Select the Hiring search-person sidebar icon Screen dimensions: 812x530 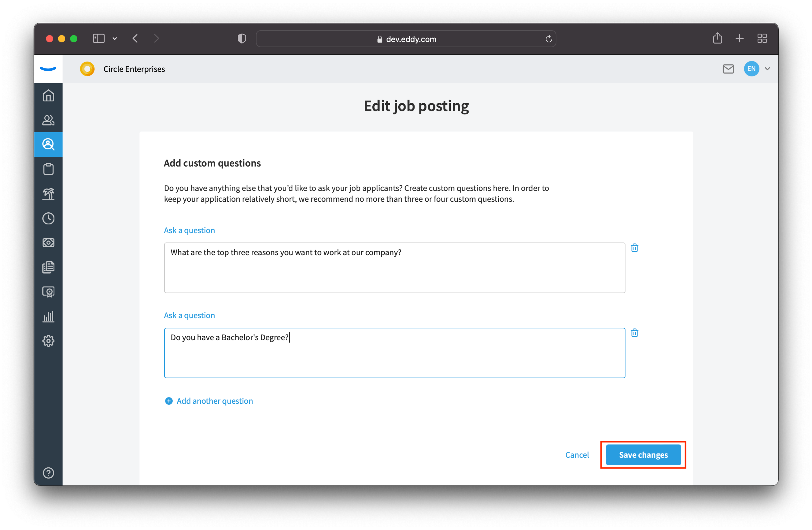(x=48, y=144)
